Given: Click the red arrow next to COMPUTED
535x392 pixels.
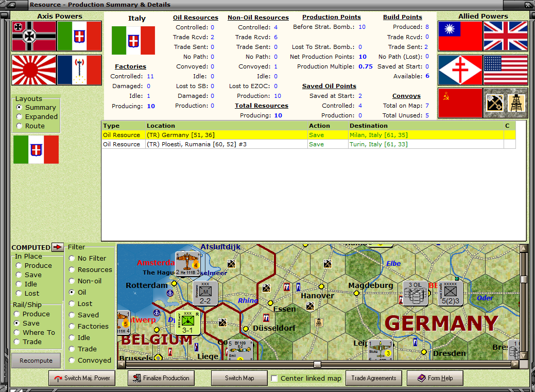Looking at the screenshot, I should pos(57,247).
